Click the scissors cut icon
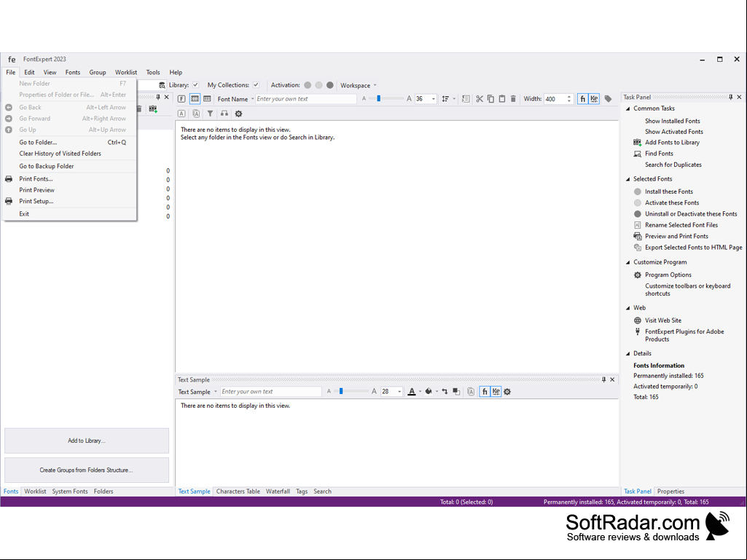Viewport: 747px width, 560px height. click(x=480, y=98)
